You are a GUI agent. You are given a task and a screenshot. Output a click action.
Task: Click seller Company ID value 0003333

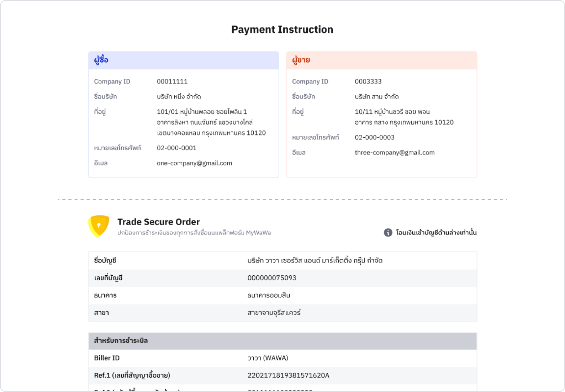point(368,81)
